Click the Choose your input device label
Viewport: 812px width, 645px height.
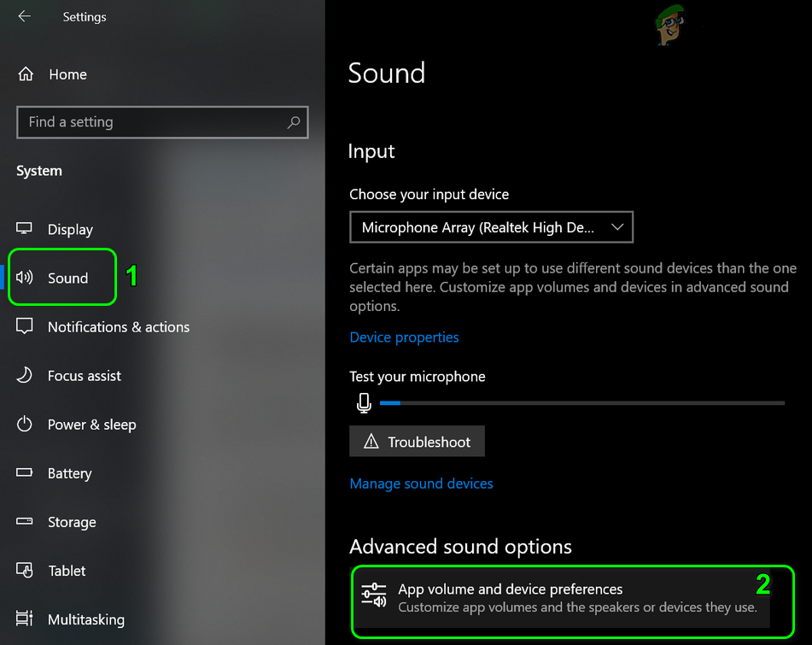pos(429,194)
